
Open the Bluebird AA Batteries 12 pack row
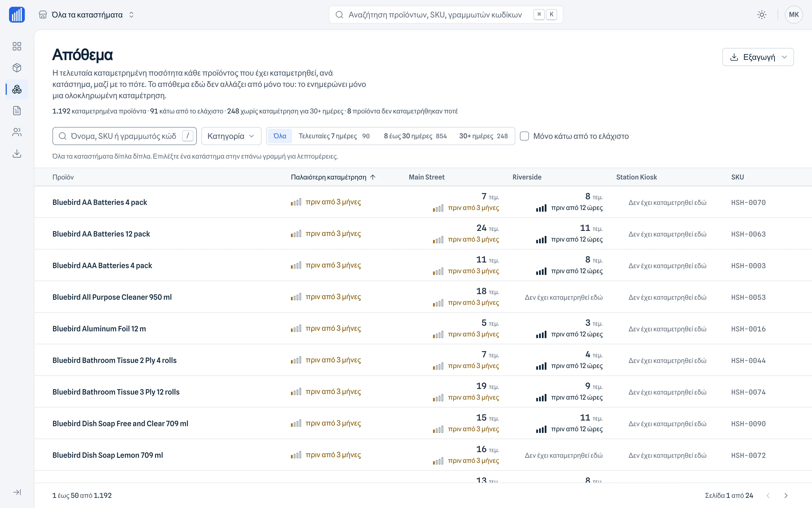click(x=423, y=233)
